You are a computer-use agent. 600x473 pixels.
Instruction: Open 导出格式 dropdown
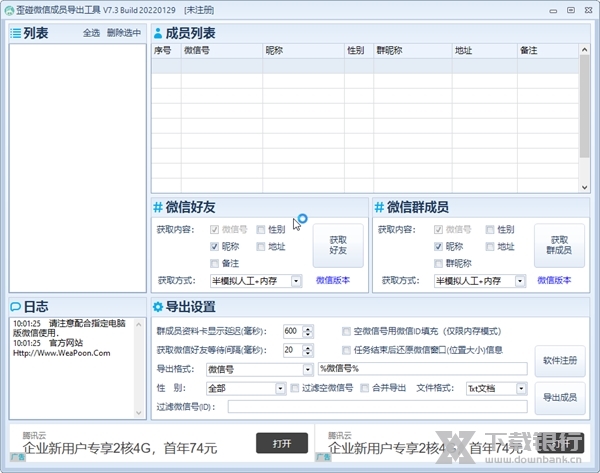308,370
